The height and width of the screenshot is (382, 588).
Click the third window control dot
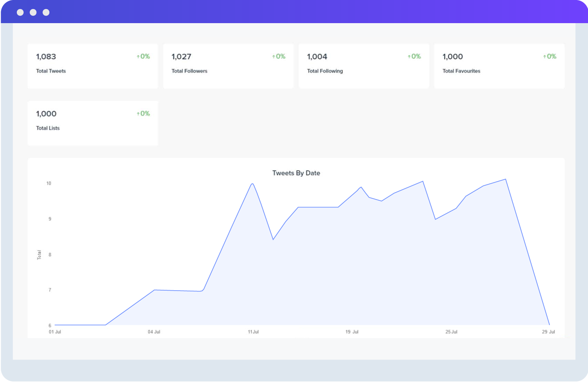coord(46,13)
